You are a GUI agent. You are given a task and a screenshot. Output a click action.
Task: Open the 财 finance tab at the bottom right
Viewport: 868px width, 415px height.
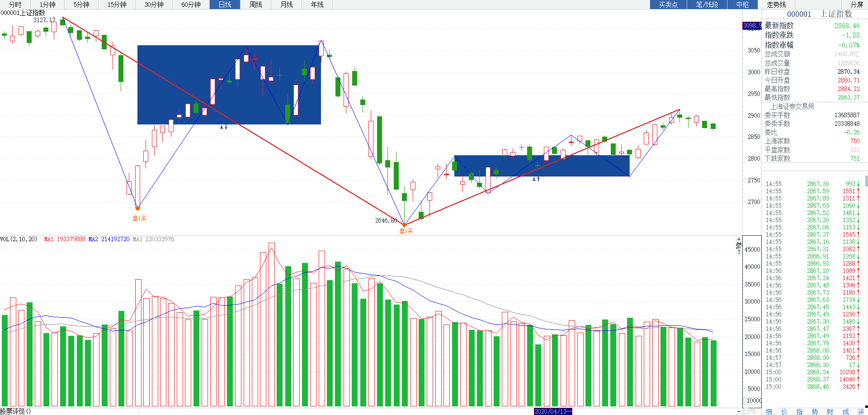[830, 411]
